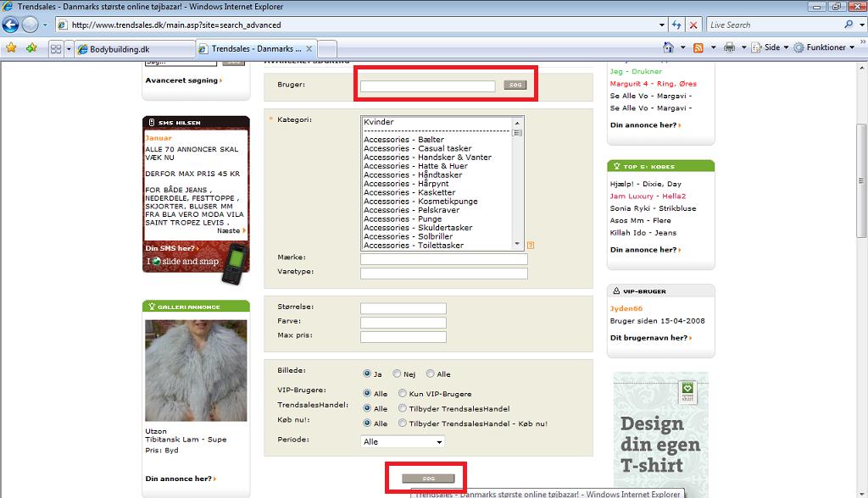This screenshot has width=868, height=498.
Task: Click the Refresh page icon
Action: click(676, 25)
